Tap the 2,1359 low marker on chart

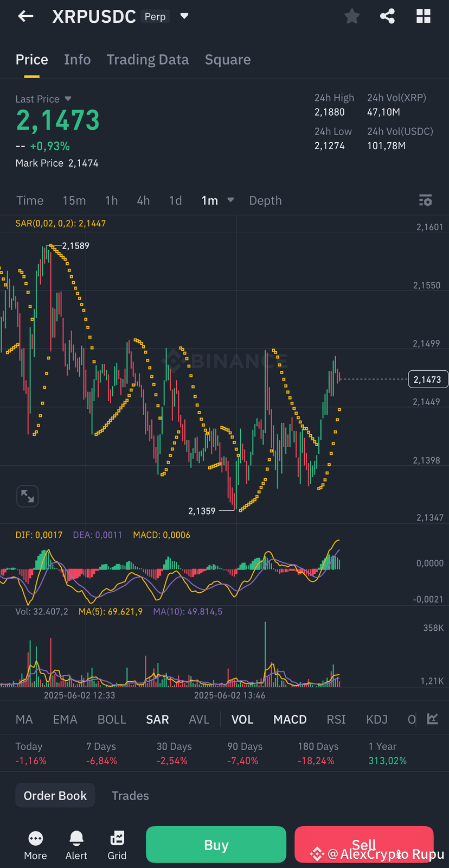click(202, 511)
